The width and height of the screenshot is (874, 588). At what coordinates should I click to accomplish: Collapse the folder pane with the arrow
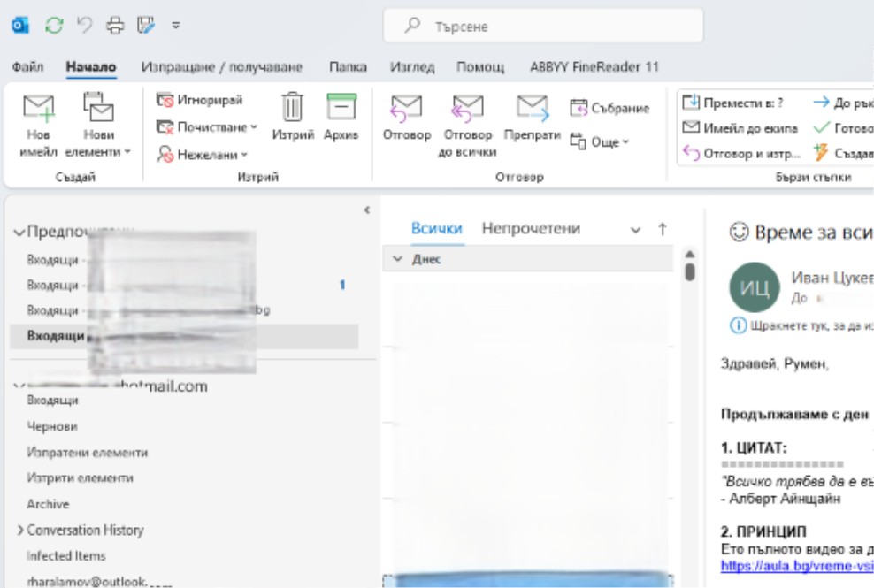367,210
